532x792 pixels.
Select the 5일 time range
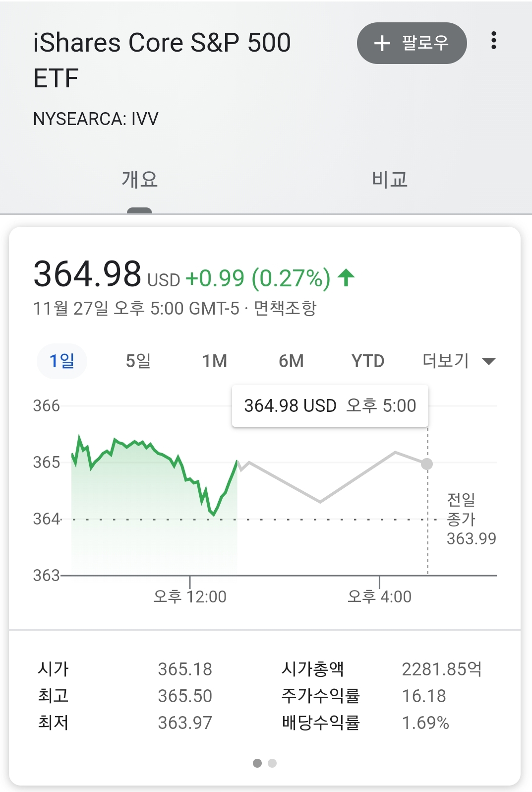(138, 361)
